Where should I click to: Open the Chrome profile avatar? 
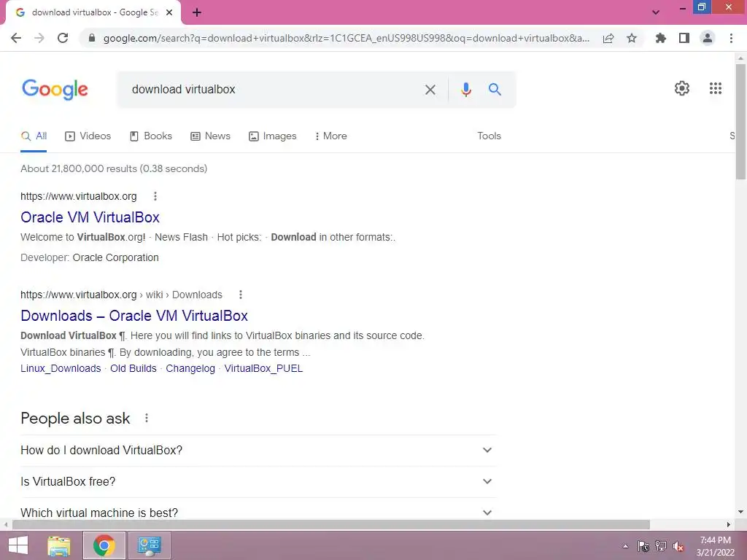pyautogui.click(x=708, y=38)
